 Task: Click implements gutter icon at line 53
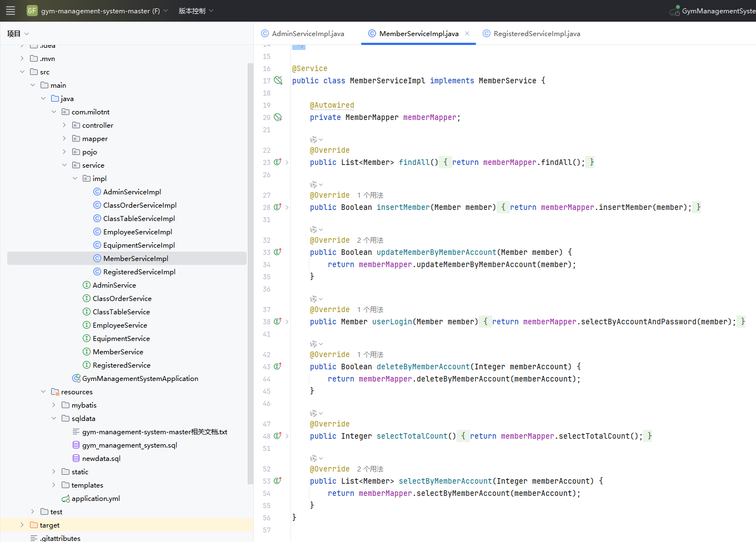point(278,481)
